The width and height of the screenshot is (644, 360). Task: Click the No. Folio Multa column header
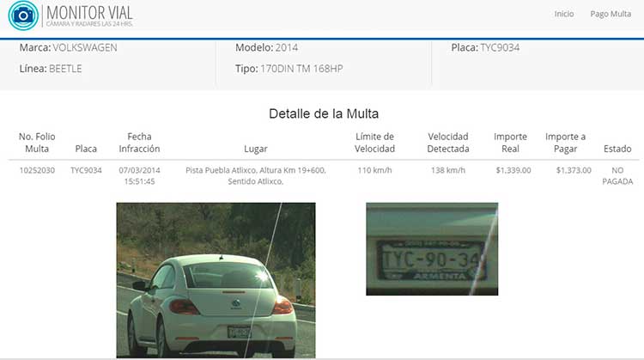pos(37,143)
